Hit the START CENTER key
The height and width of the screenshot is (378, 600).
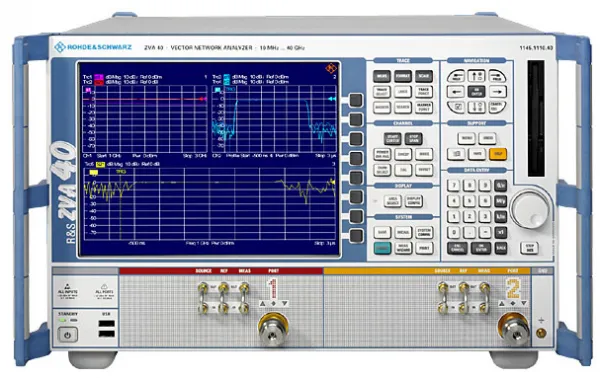point(392,138)
